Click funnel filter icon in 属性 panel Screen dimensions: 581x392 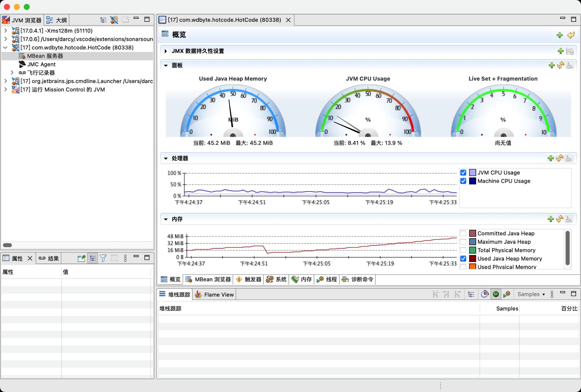click(103, 258)
